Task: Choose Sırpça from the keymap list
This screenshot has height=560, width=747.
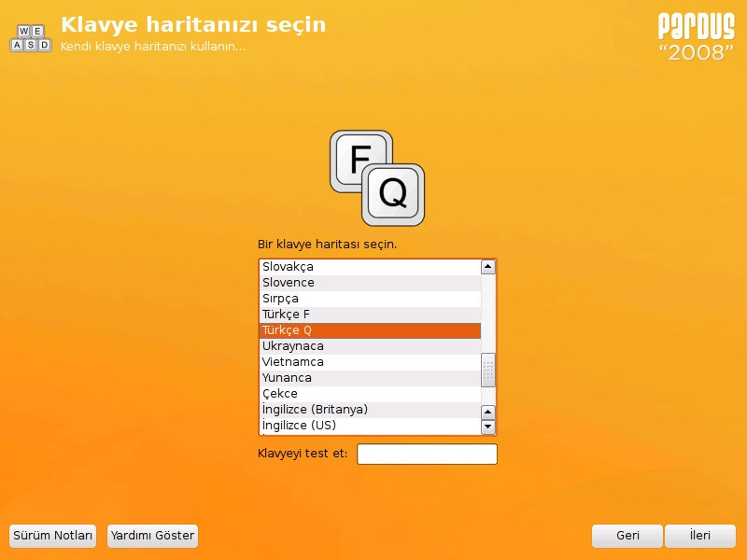Action: [x=370, y=299]
